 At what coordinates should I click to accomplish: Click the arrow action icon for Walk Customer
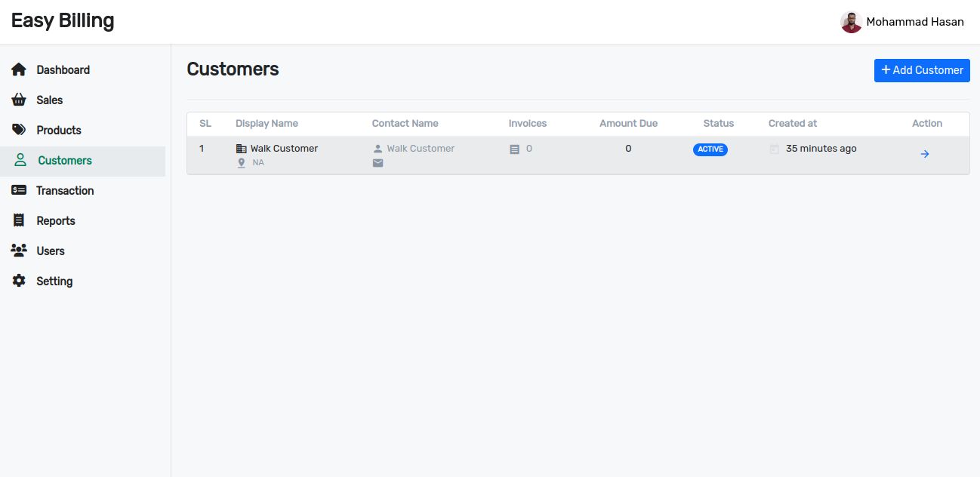925,154
